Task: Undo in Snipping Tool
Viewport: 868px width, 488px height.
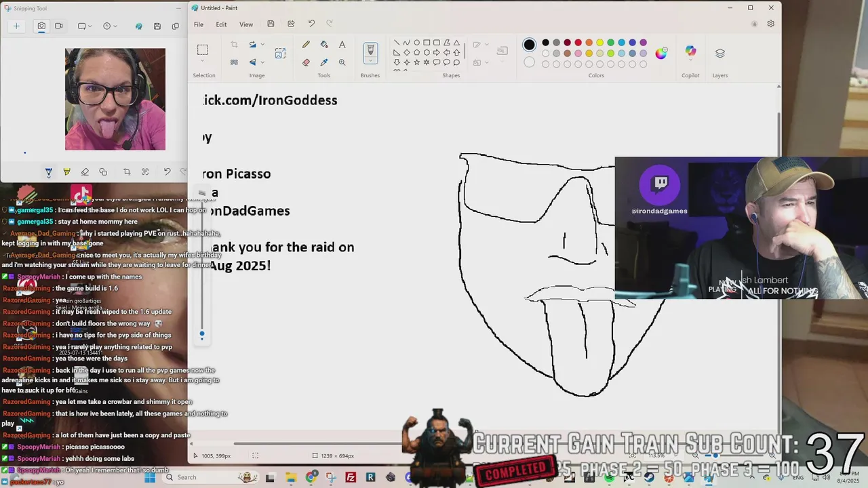Action: click(167, 172)
